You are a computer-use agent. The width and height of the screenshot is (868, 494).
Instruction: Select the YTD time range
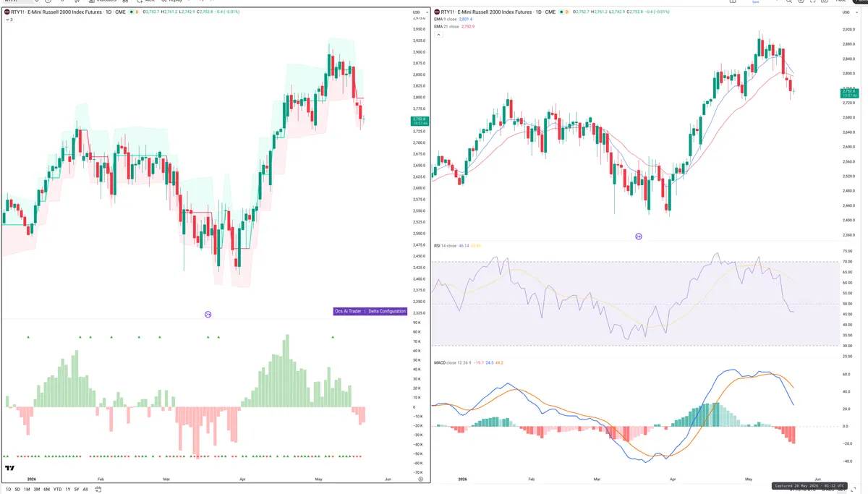coord(57,490)
